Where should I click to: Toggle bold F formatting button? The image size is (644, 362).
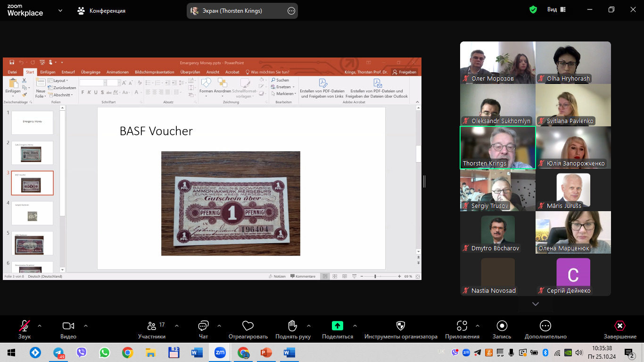point(83,92)
